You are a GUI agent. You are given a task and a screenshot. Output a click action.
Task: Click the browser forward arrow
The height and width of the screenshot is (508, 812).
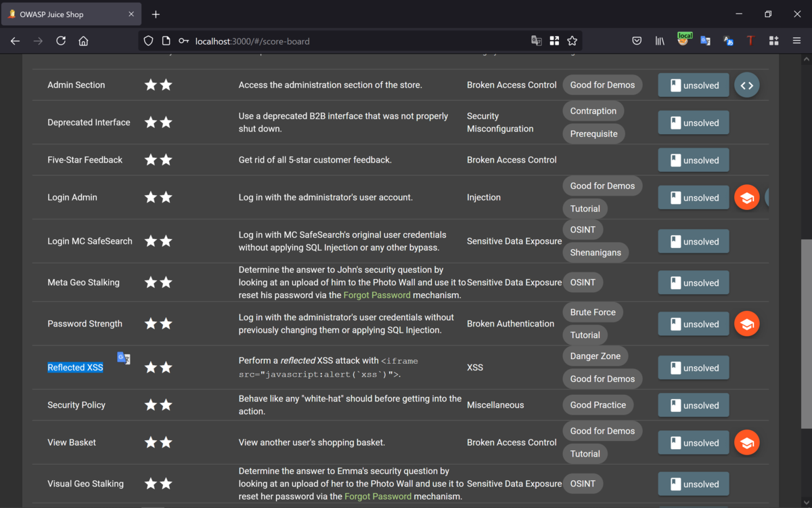tap(38, 41)
